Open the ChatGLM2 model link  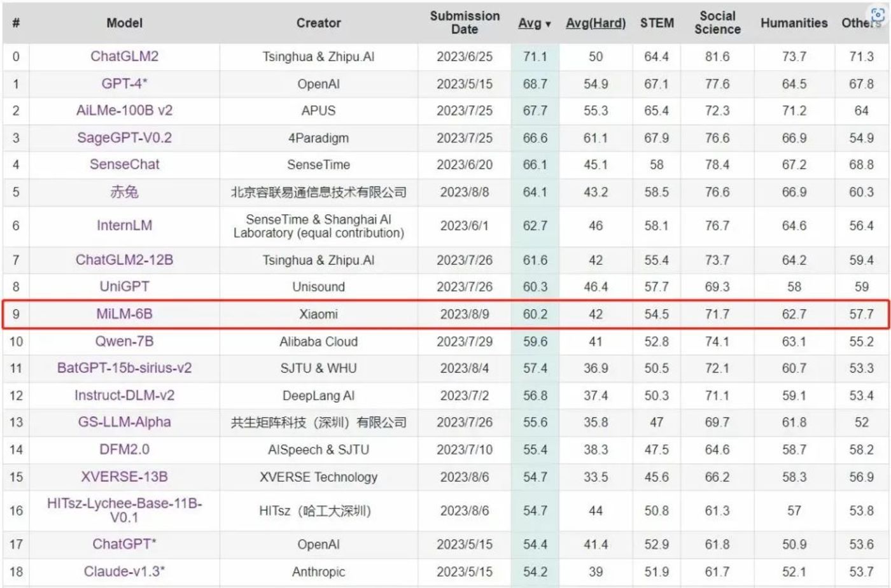(124, 56)
